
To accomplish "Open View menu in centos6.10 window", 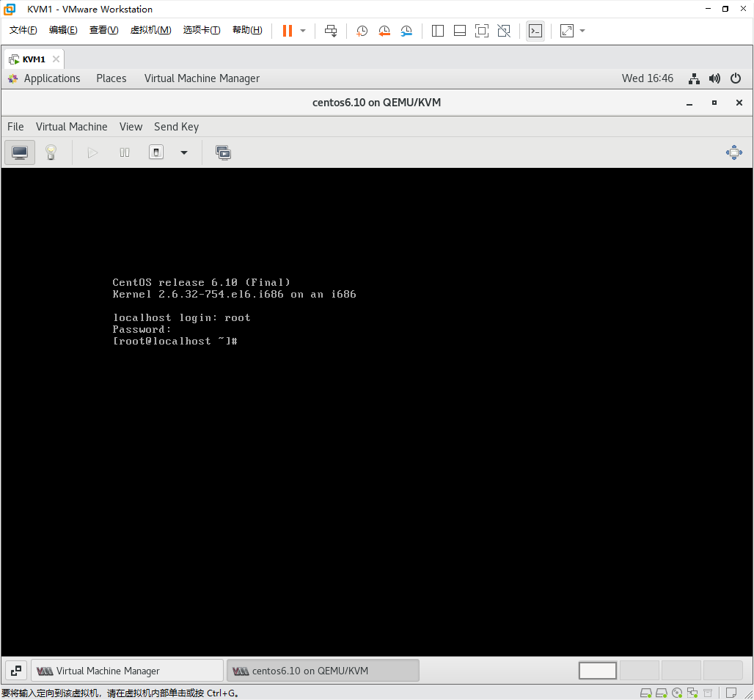I will (131, 126).
